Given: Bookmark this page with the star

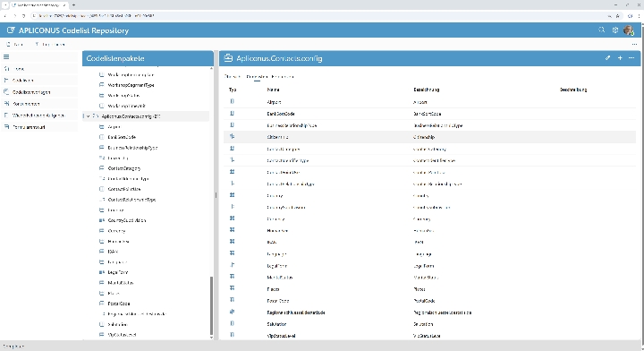Looking at the screenshot, I should coord(617,15).
